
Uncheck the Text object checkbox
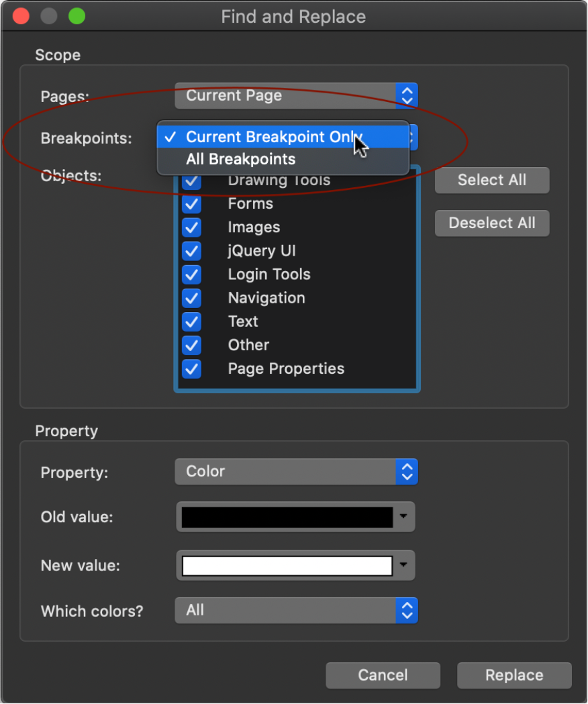192,321
